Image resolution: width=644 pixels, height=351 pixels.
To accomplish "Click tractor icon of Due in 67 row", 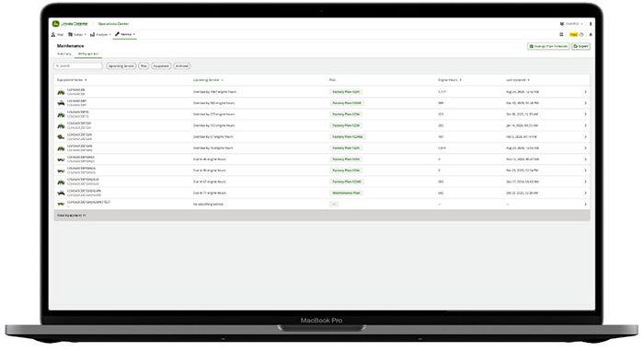I will (x=61, y=181).
